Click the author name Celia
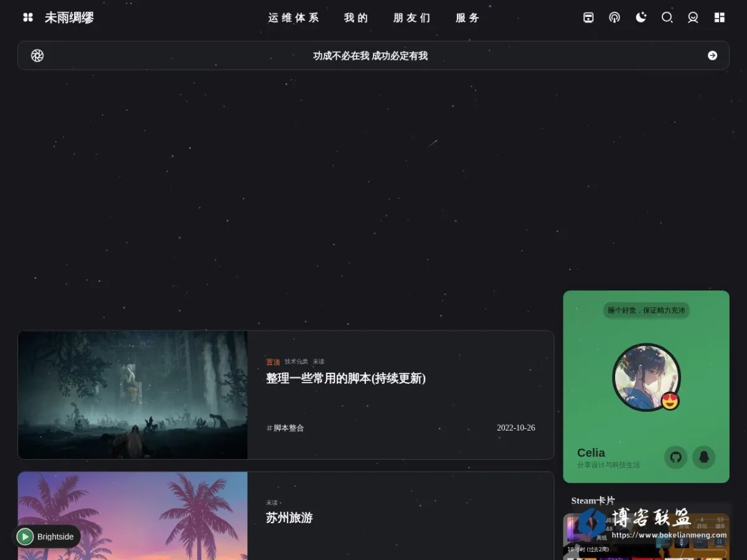The width and height of the screenshot is (747, 560). [x=591, y=453]
